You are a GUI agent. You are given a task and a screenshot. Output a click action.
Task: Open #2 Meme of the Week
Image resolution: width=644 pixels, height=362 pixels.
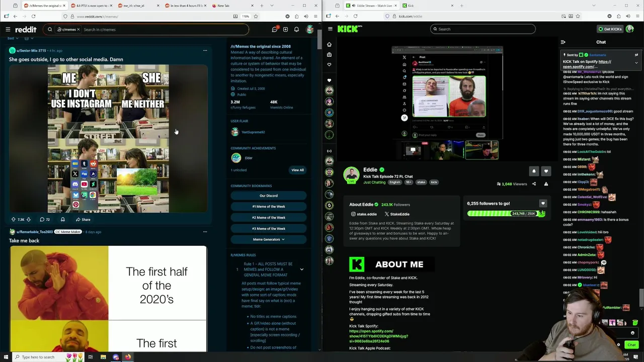(x=268, y=218)
